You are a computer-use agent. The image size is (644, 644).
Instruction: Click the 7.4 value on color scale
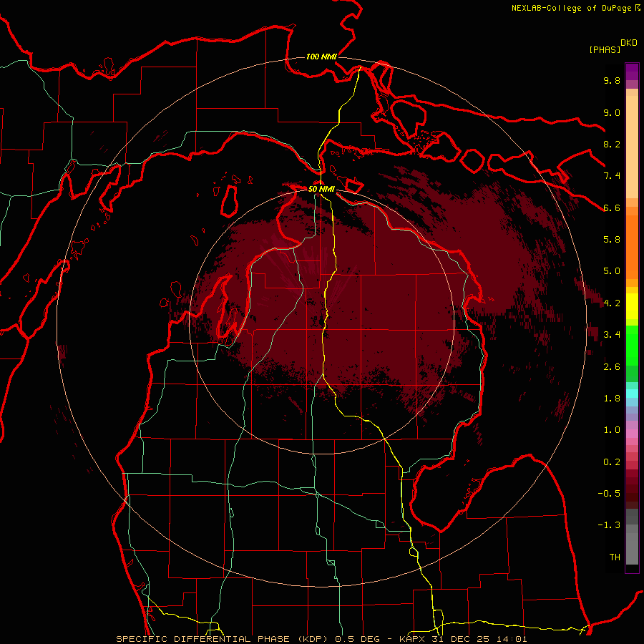click(612, 176)
